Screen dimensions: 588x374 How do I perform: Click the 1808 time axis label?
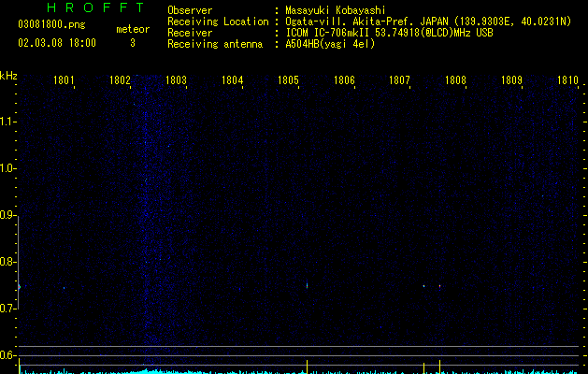[455, 80]
